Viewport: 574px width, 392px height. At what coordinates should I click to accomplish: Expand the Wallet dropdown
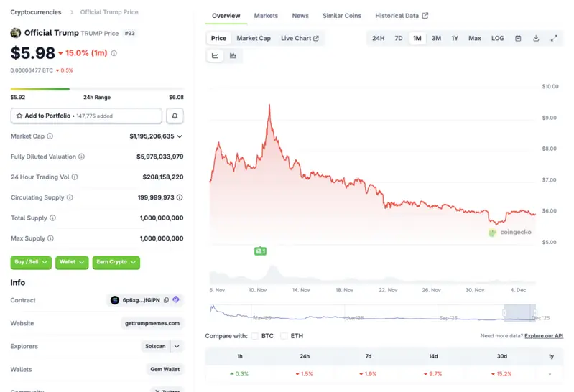coord(72,262)
